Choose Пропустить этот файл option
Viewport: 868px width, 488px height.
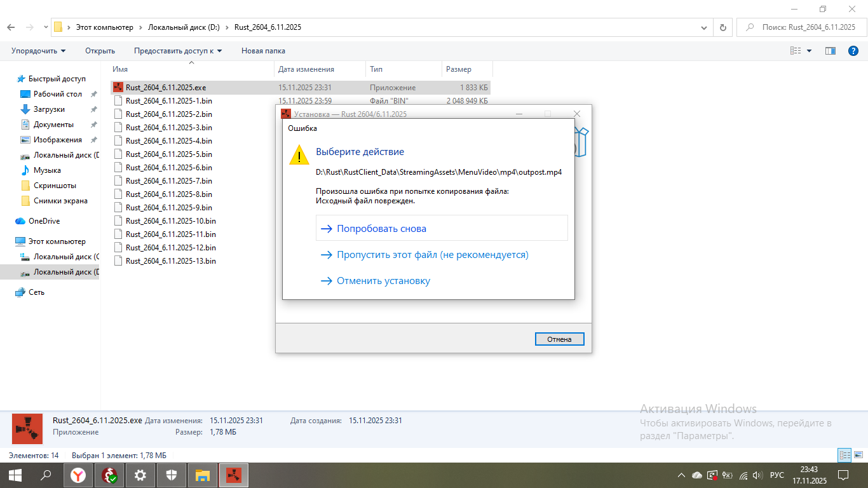tap(432, 255)
